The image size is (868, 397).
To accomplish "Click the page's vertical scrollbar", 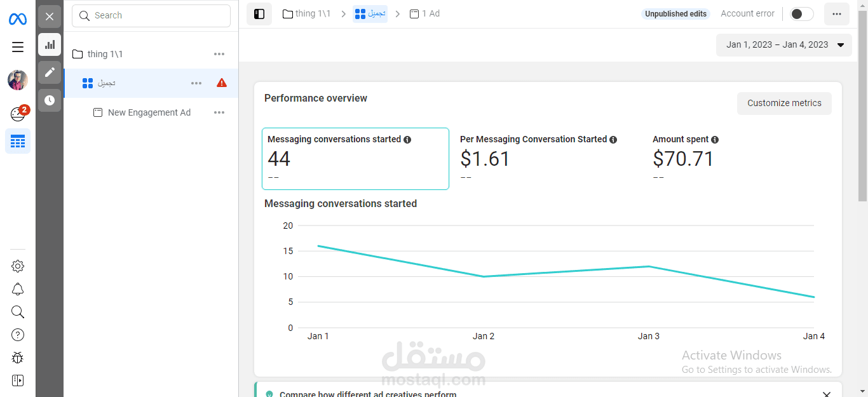I will point(862,108).
